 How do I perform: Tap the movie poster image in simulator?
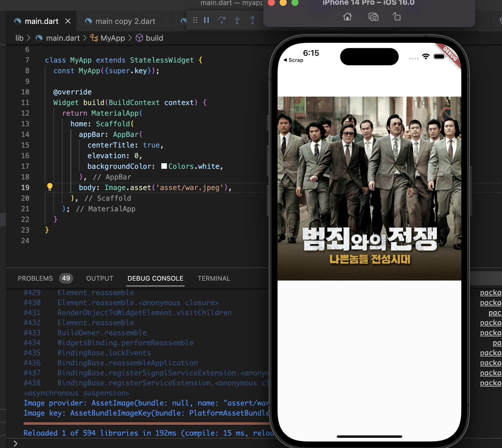click(369, 188)
